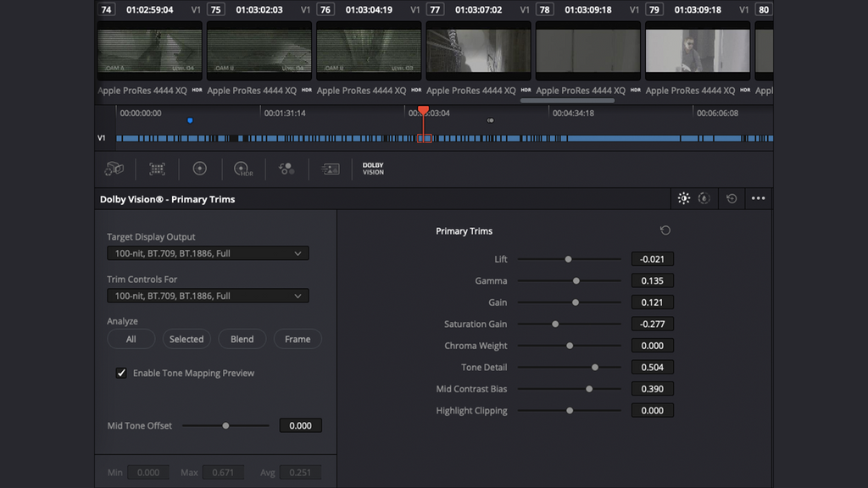This screenshot has width=868, height=488.
Task: Select clip 75 thumbnail
Action: point(259,51)
